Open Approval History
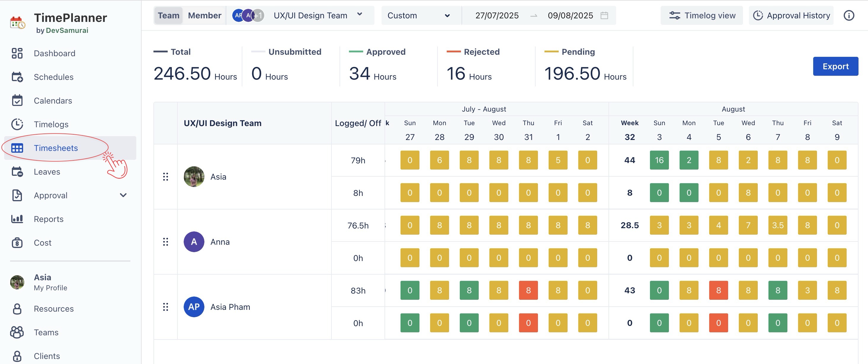This screenshot has width=868, height=364. 791,15
